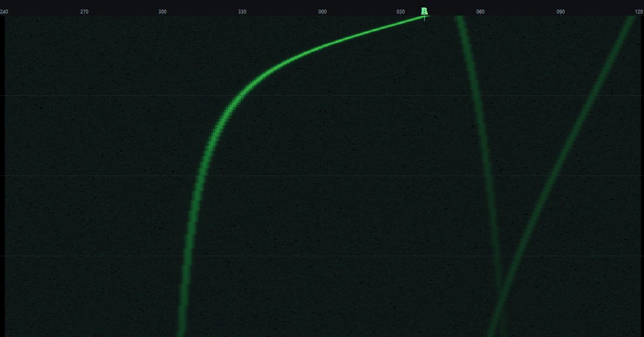Click the 090 bearing label
The width and height of the screenshot is (644, 337).
[x=560, y=12]
